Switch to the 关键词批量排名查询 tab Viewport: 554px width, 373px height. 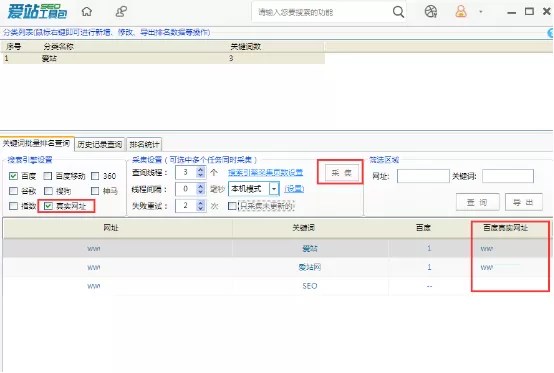[36, 143]
